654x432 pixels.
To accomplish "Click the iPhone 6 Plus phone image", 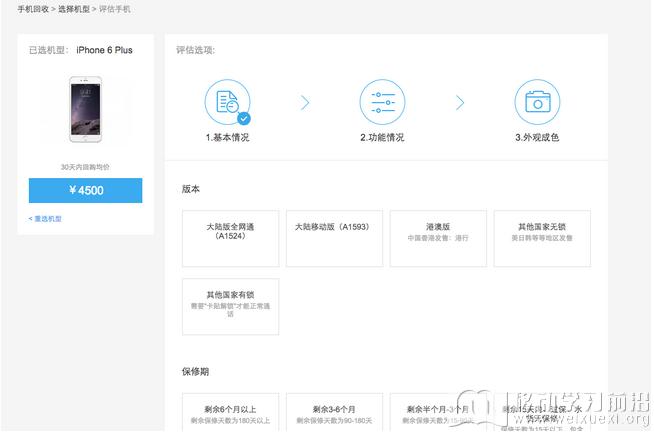I will point(86,109).
